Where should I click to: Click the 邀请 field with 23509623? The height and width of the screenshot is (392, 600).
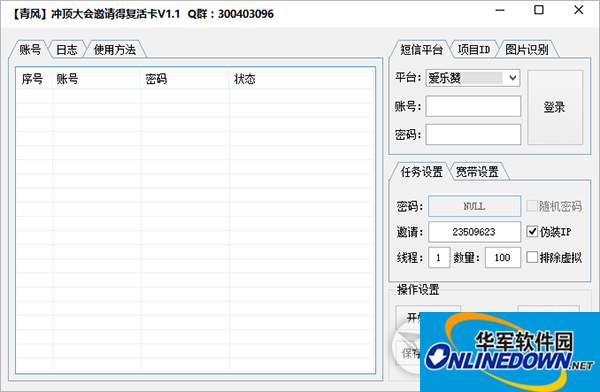[x=474, y=232]
